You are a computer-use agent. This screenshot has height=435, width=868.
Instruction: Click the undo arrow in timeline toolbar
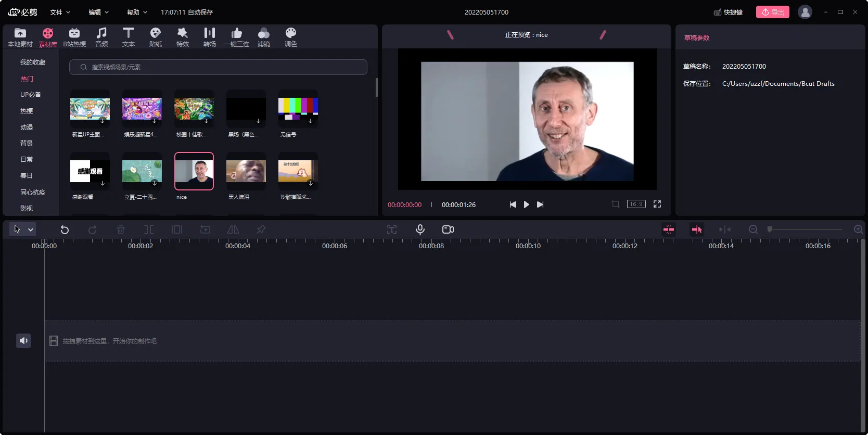(x=65, y=229)
